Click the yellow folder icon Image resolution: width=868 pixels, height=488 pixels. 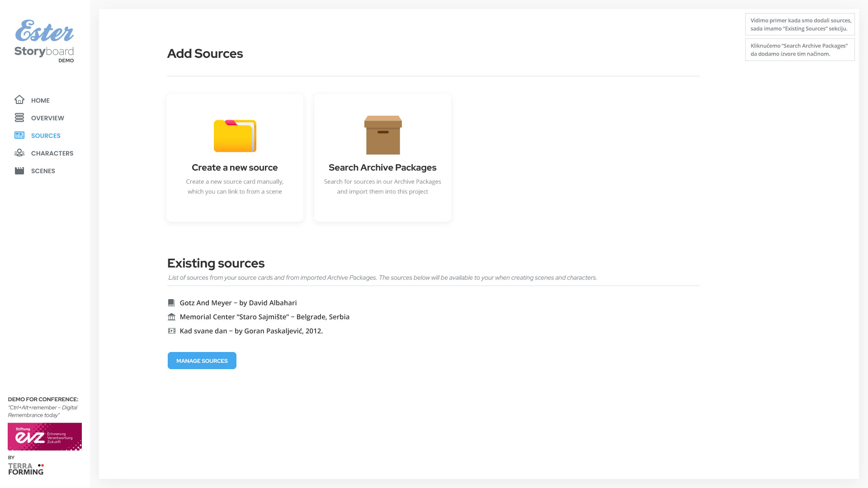[x=235, y=136]
